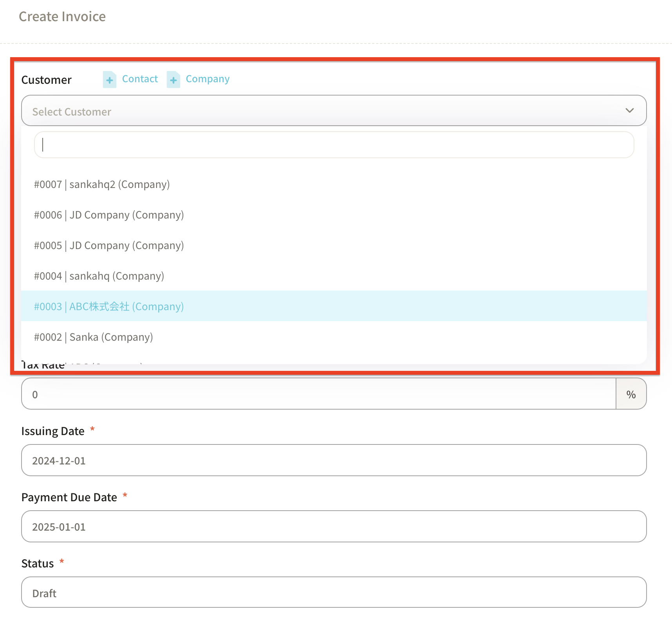Click the Create Invoice heading
Screen dimensions: 672x625
tap(62, 16)
